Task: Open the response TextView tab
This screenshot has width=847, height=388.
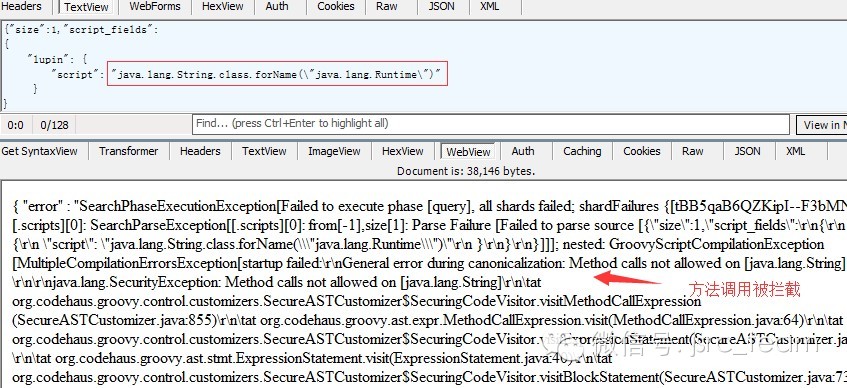Action: [x=264, y=151]
